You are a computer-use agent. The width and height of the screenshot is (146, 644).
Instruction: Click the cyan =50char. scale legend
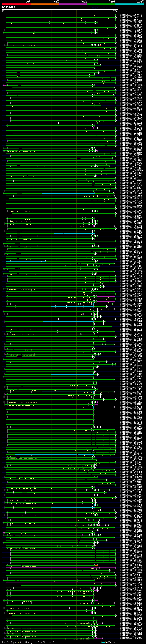click(109, 642)
